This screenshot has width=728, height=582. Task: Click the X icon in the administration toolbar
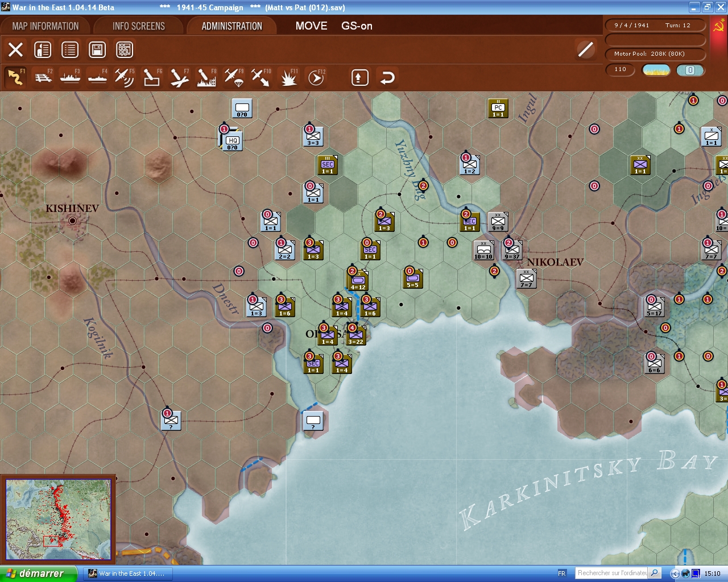16,49
